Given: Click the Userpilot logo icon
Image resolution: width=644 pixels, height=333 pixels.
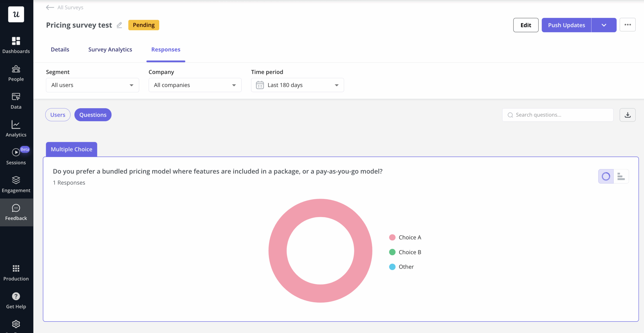Looking at the screenshot, I should tap(16, 14).
